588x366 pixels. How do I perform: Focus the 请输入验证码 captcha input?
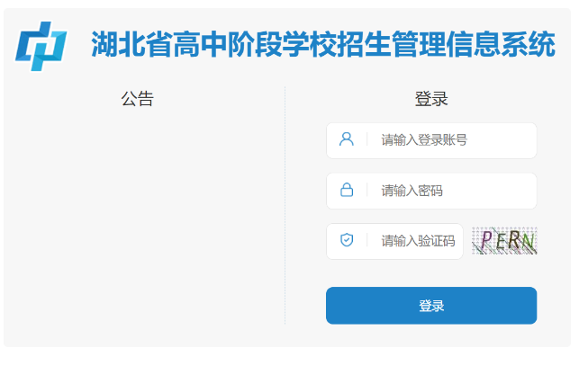(419, 241)
